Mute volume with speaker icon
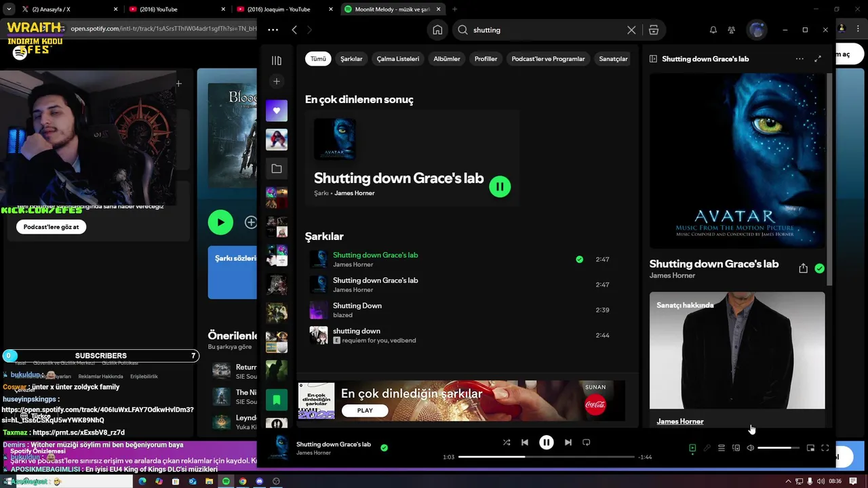 (x=751, y=448)
